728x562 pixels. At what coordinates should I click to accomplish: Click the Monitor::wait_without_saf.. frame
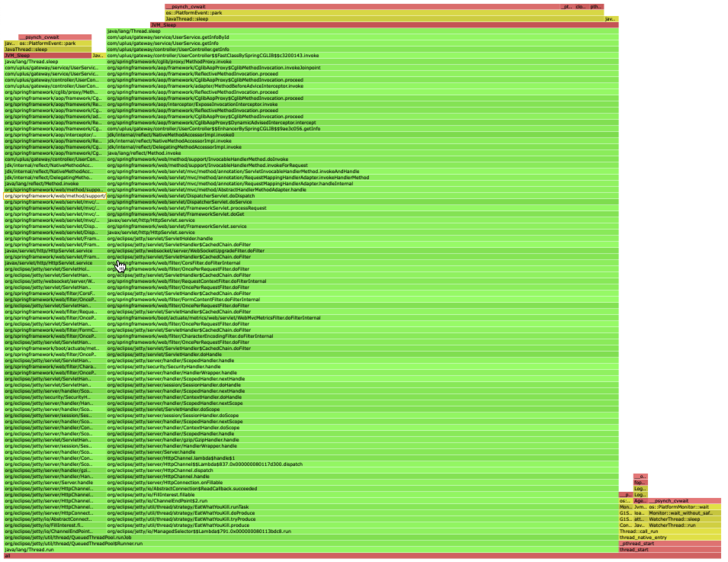click(x=685, y=513)
